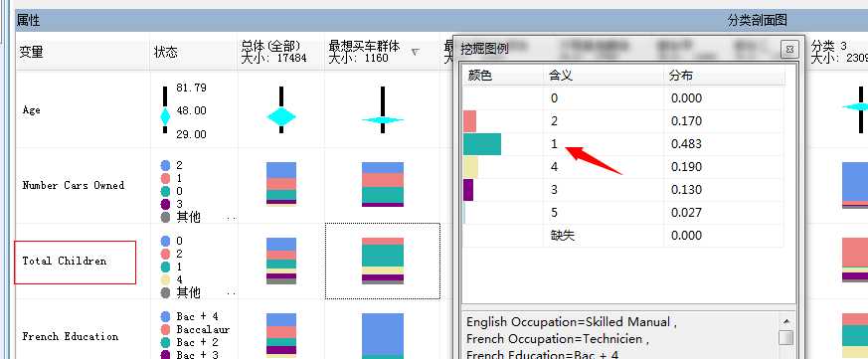This screenshot has height=359, width=868.
Task: Select the Total Children variable label
Action: 65,261
